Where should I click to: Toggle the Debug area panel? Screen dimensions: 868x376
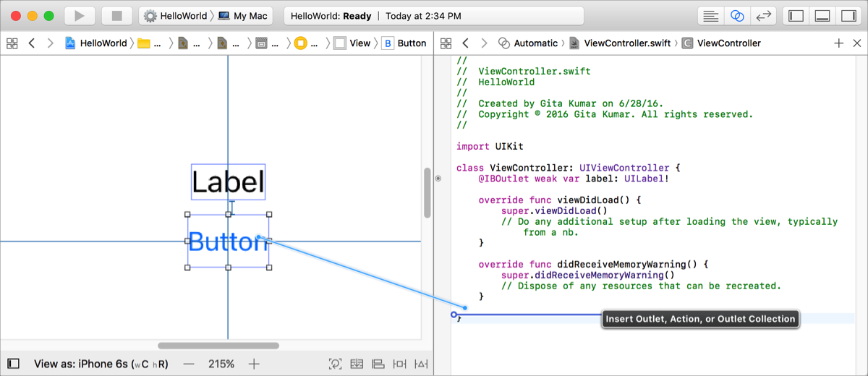tap(822, 16)
